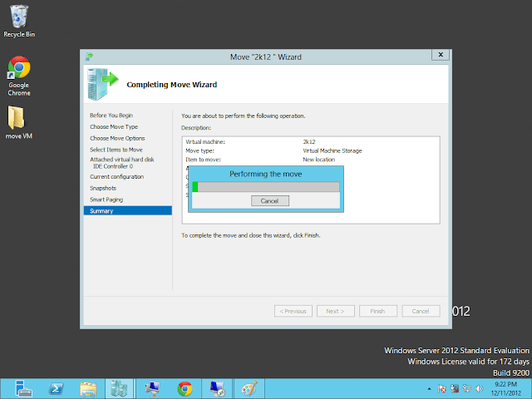Open the Choose Move Options step
The image size is (532, 399).
[x=117, y=138]
